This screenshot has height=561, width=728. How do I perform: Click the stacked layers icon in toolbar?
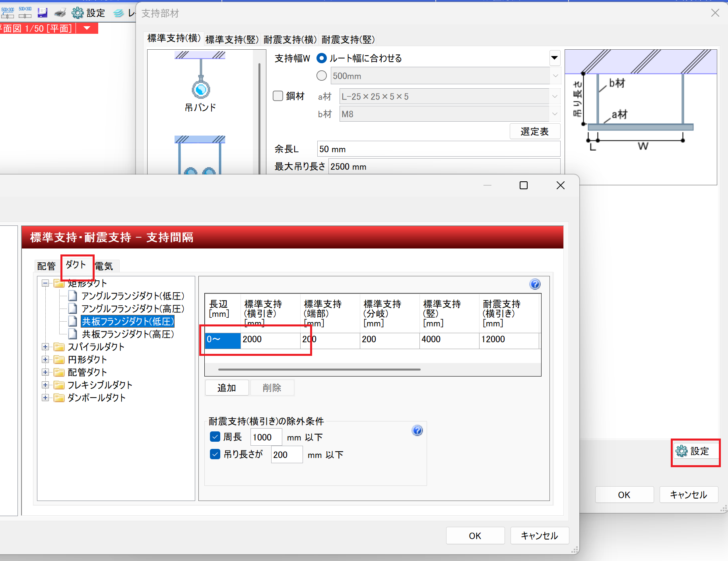click(x=118, y=13)
